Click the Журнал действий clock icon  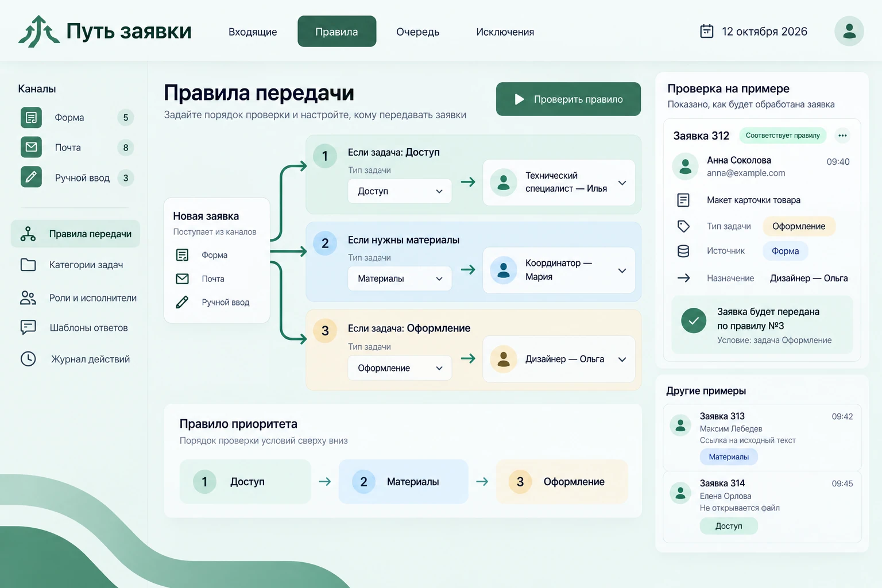click(x=28, y=359)
